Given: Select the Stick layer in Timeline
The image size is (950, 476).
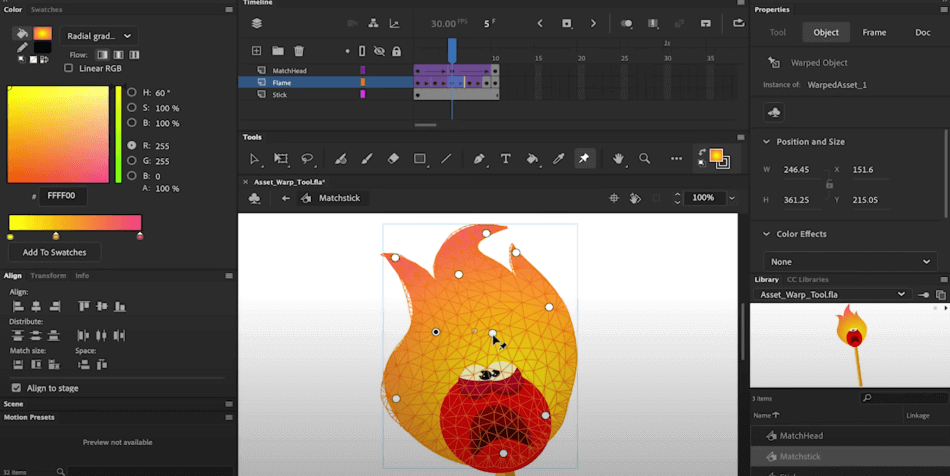Looking at the screenshot, I should click(x=280, y=94).
